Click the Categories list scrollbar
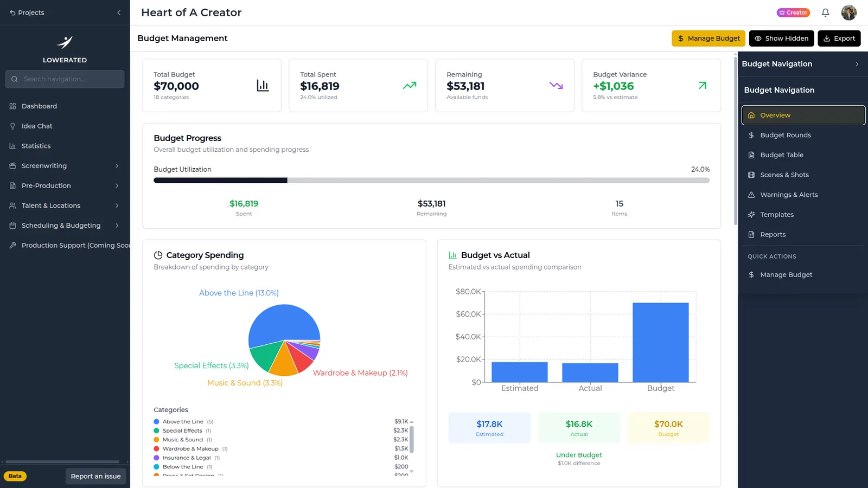868x488 pixels. click(412, 440)
